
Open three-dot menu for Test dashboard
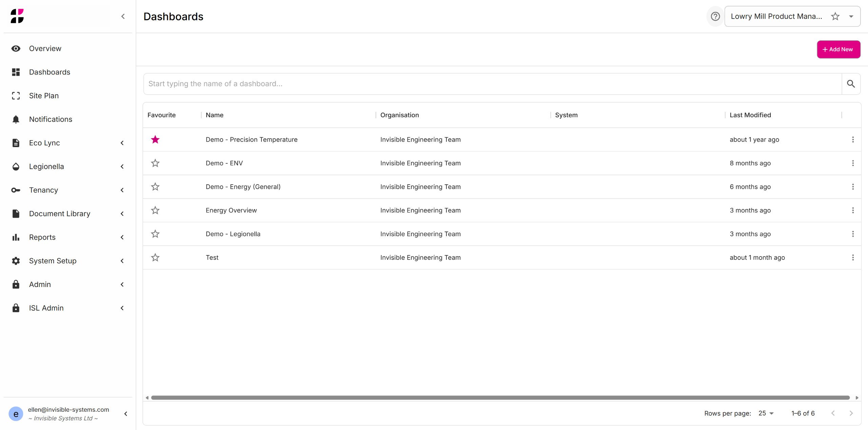click(853, 258)
